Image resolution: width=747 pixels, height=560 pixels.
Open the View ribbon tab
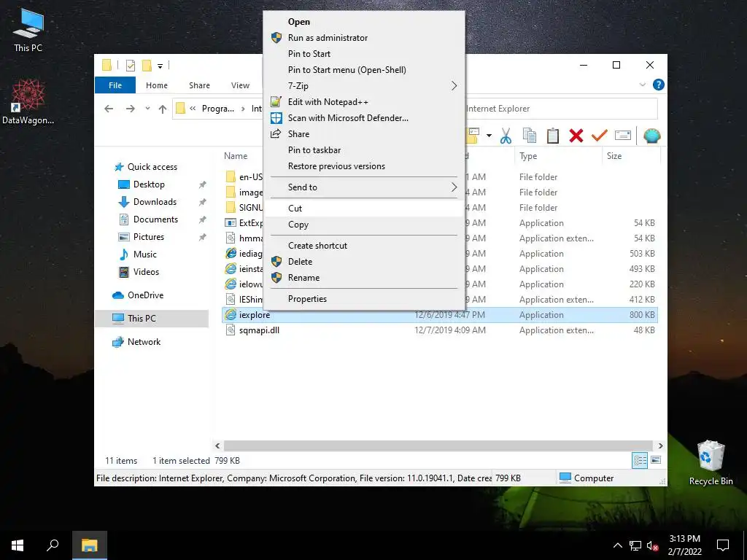coord(240,85)
